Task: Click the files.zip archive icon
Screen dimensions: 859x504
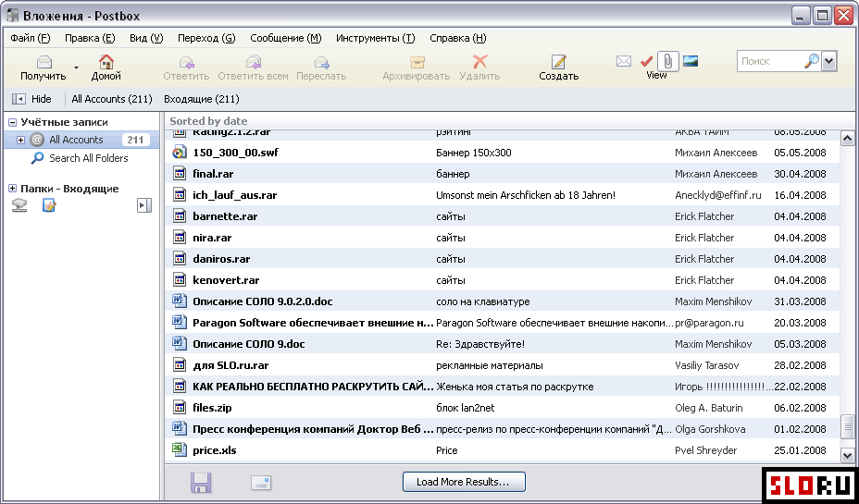Action: [180, 408]
